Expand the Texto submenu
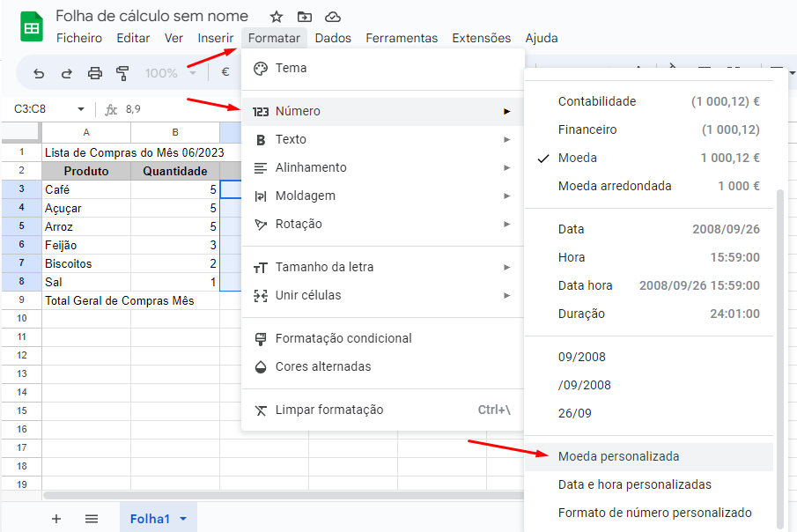 coord(381,139)
